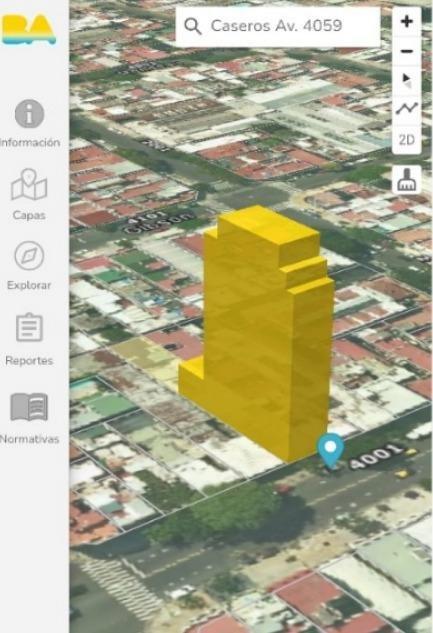Click the Capas text label

(29, 215)
